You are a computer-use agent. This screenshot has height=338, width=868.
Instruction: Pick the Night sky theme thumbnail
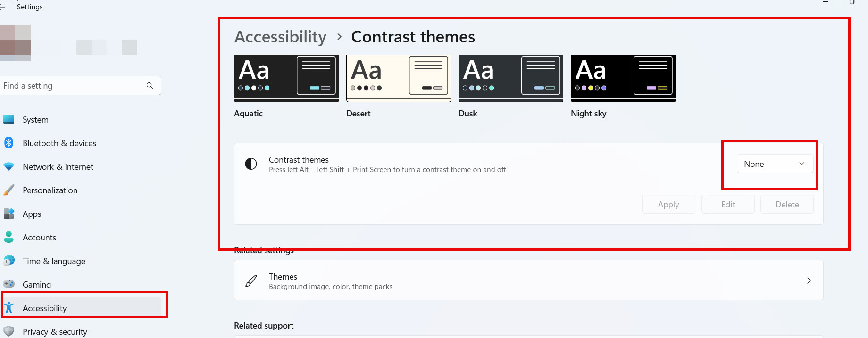click(x=623, y=78)
